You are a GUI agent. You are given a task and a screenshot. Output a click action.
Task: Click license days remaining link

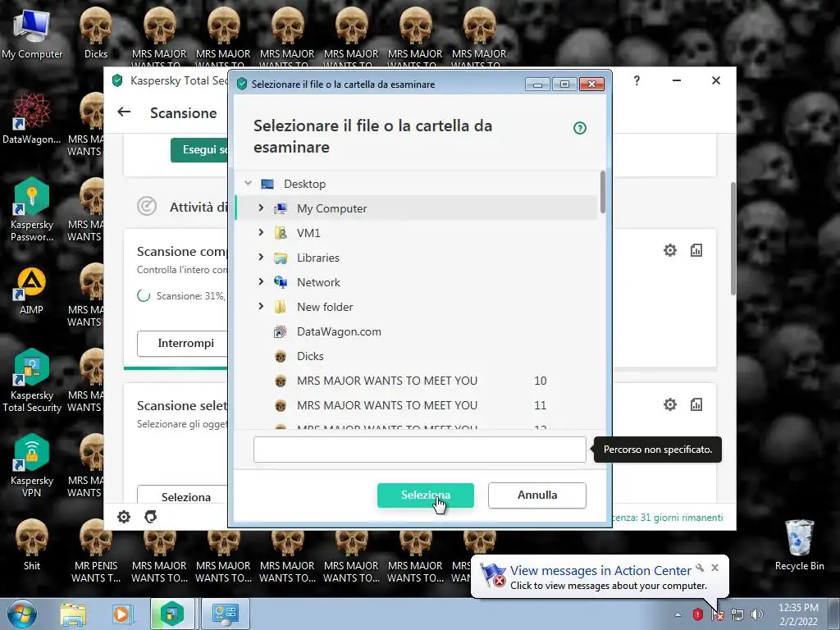point(668,518)
